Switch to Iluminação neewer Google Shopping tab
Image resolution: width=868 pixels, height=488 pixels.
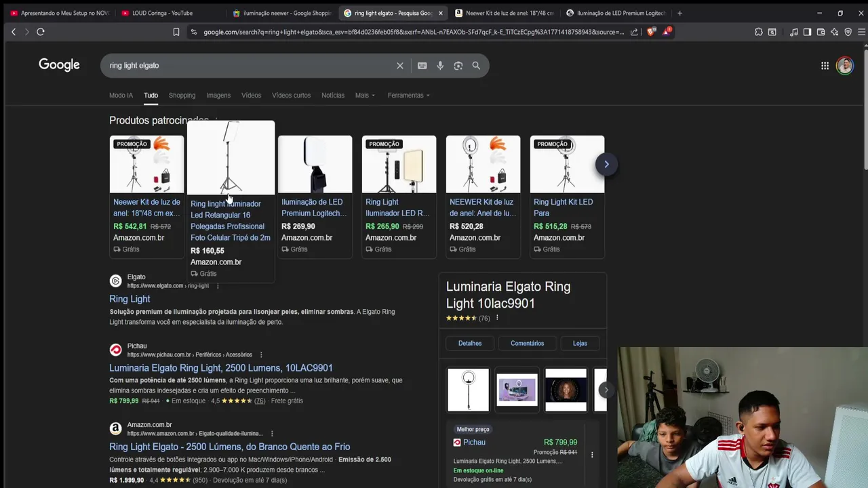pyautogui.click(x=282, y=13)
